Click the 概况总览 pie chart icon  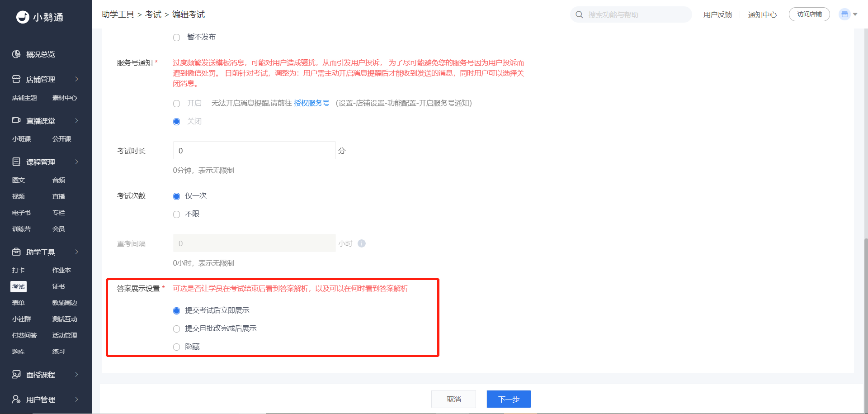pyautogui.click(x=16, y=54)
